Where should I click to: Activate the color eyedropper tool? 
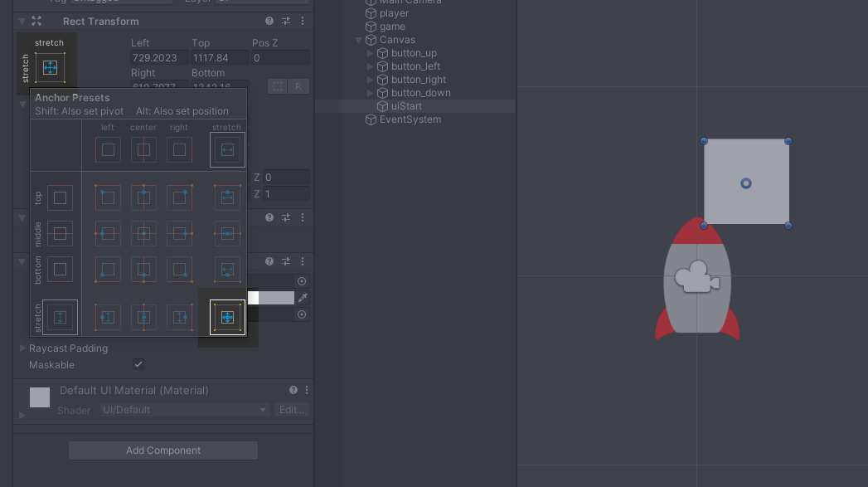pyautogui.click(x=303, y=298)
